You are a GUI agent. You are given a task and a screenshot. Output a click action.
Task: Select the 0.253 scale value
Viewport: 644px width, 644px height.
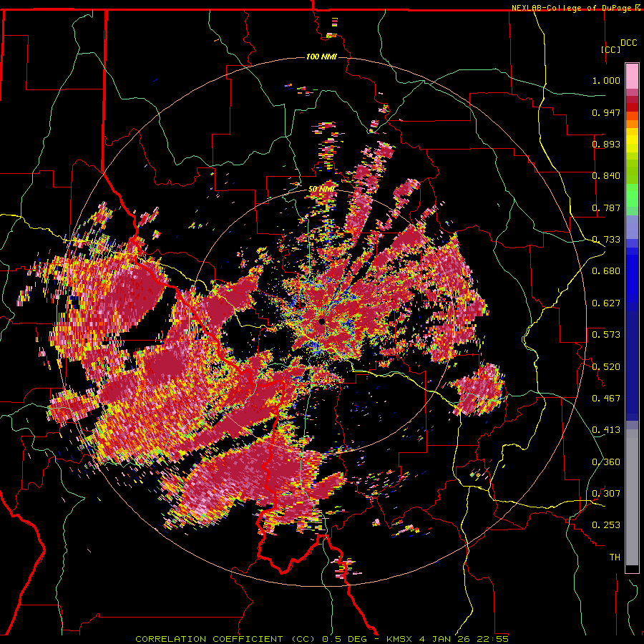tap(606, 525)
